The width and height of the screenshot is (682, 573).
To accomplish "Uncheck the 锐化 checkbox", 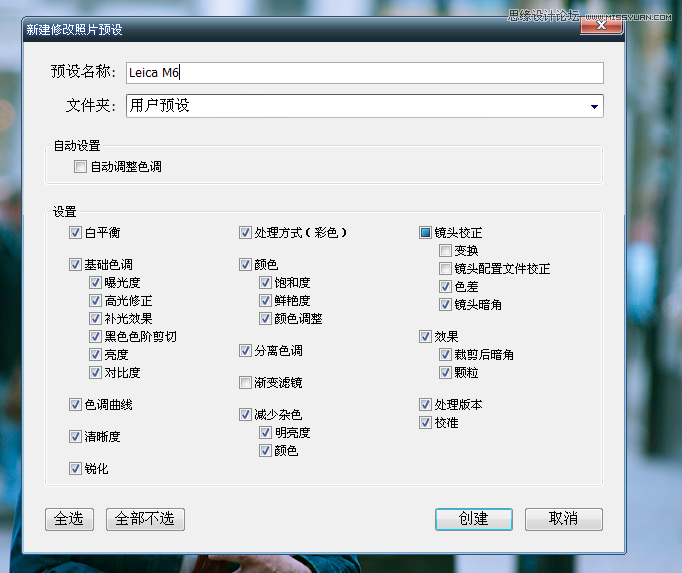I will coord(75,469).
